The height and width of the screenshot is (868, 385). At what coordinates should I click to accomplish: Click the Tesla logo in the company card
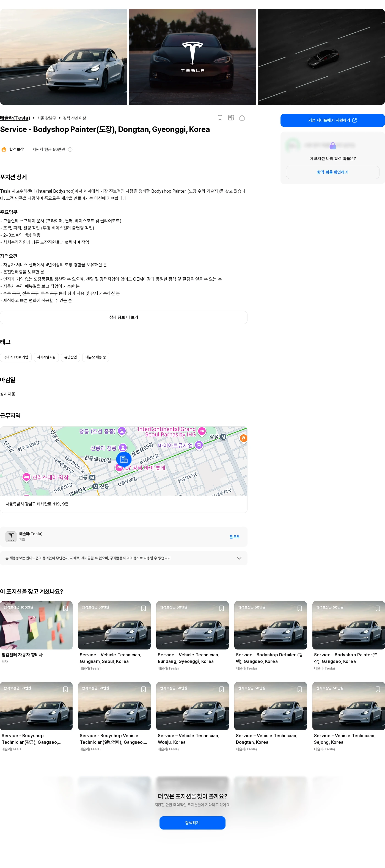point(11,537)
